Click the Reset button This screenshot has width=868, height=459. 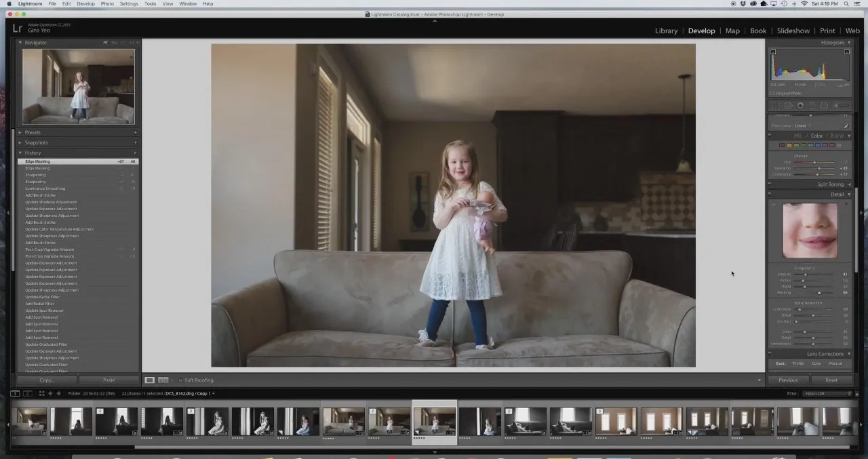coord(831,380)
